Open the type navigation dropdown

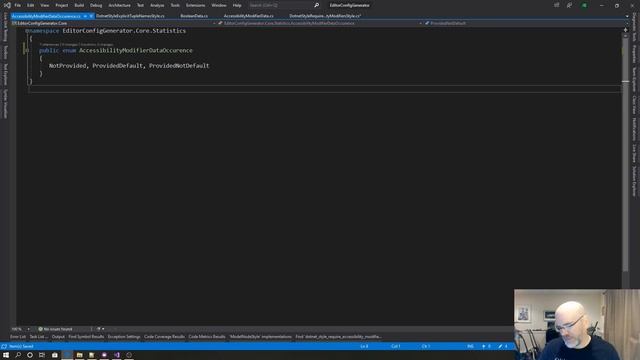point(320,23)
